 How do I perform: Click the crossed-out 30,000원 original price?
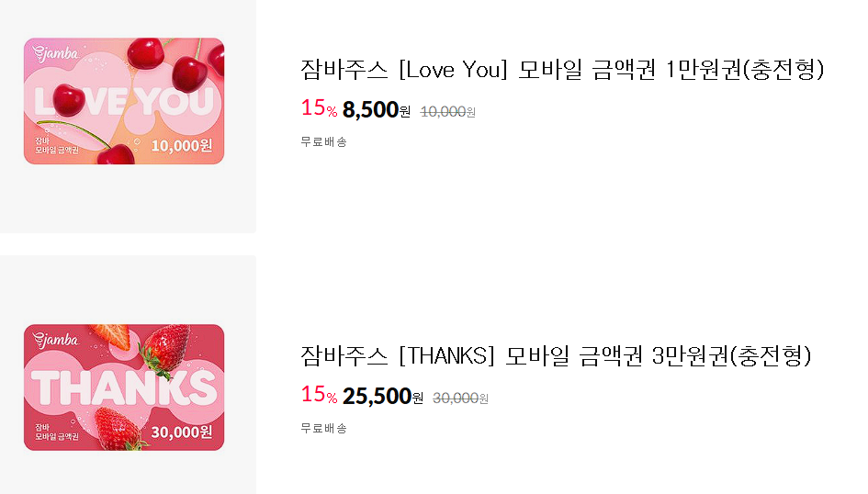pos(460,399)
